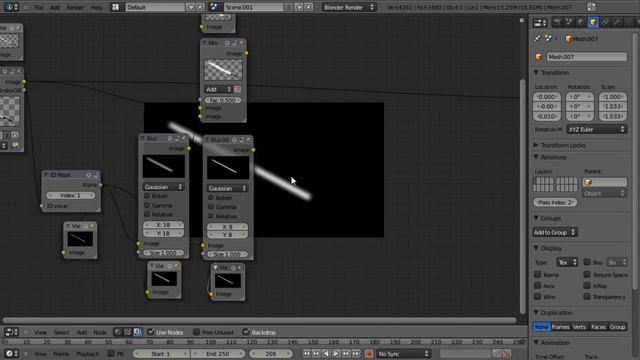Open the node editor Node menu
640x360 pixels.
tap(100, 332)
